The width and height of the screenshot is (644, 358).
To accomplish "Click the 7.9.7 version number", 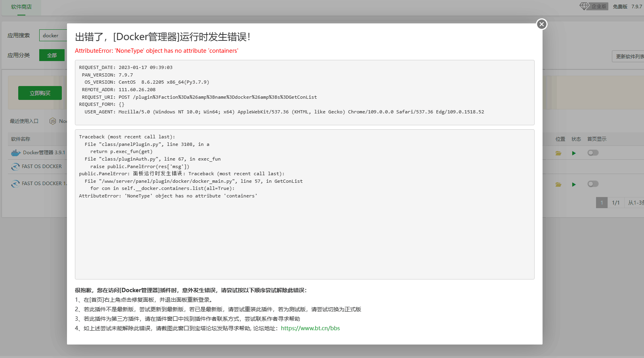I will 637,6.
